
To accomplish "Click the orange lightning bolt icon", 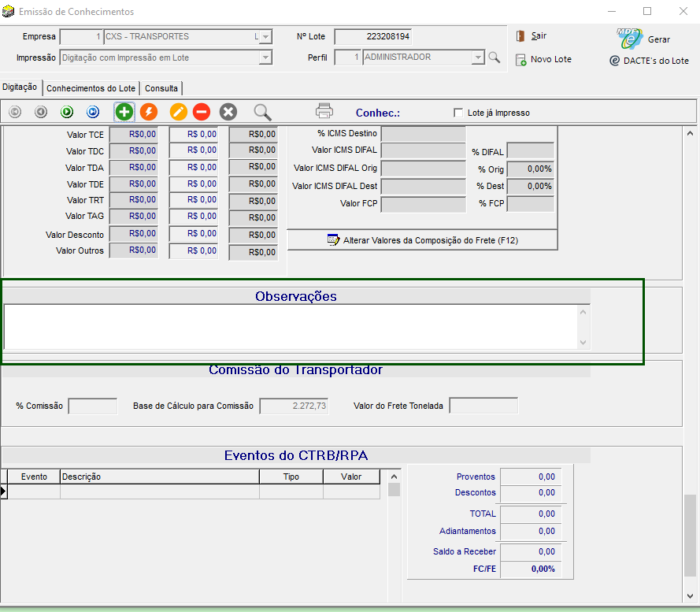I will 149,112.
